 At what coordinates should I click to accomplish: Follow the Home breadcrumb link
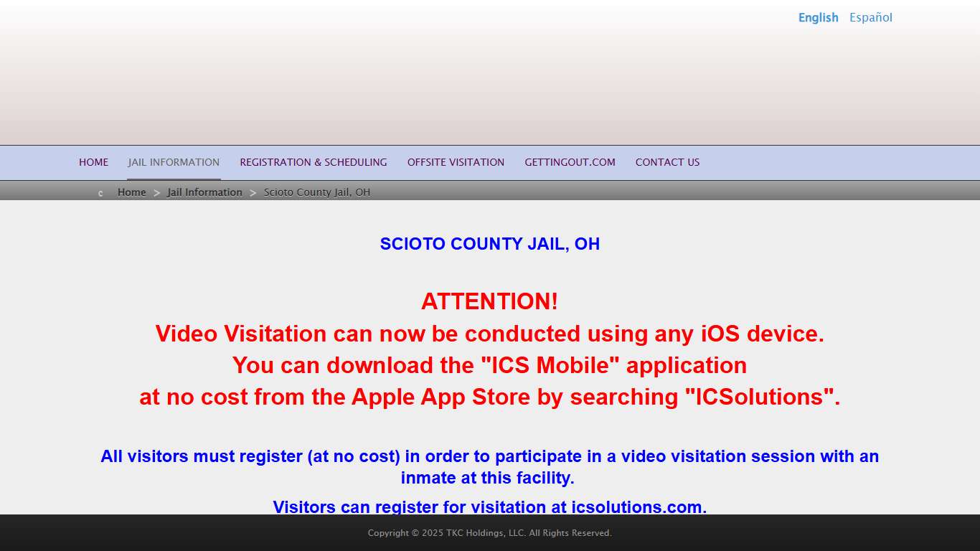(x=132, y=192)
